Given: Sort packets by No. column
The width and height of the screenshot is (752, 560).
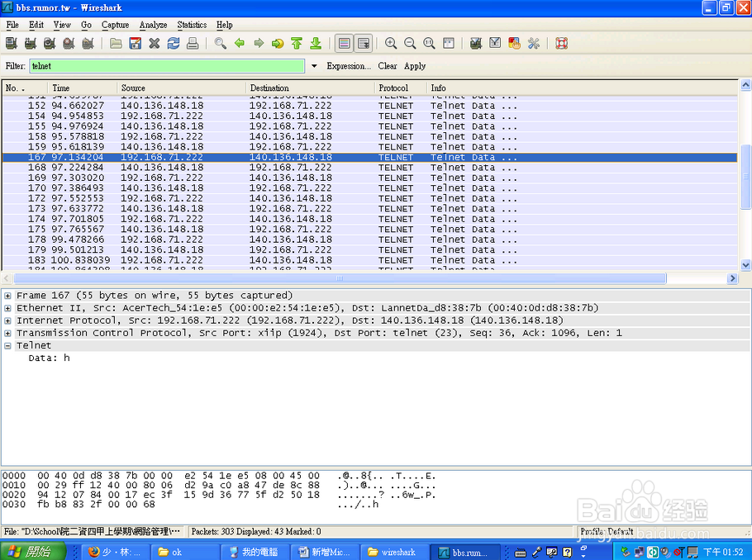Looking at the screenshot, I should (x=25, y=88).
